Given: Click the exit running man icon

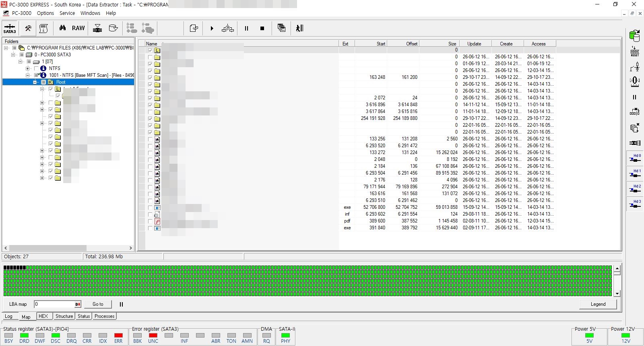Looking at the screenshot, I should pos(299,28).
